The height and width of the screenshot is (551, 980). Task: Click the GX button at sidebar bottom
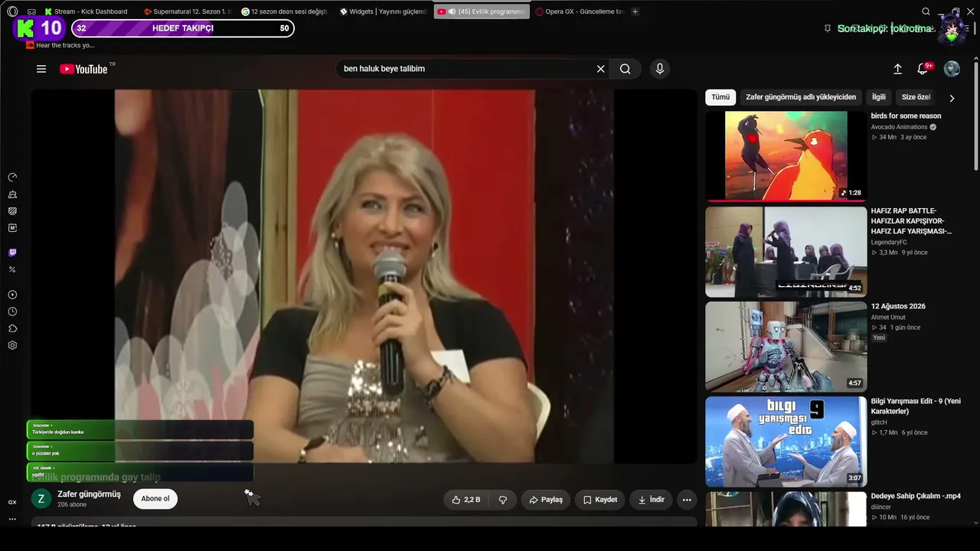click(12, 503)
